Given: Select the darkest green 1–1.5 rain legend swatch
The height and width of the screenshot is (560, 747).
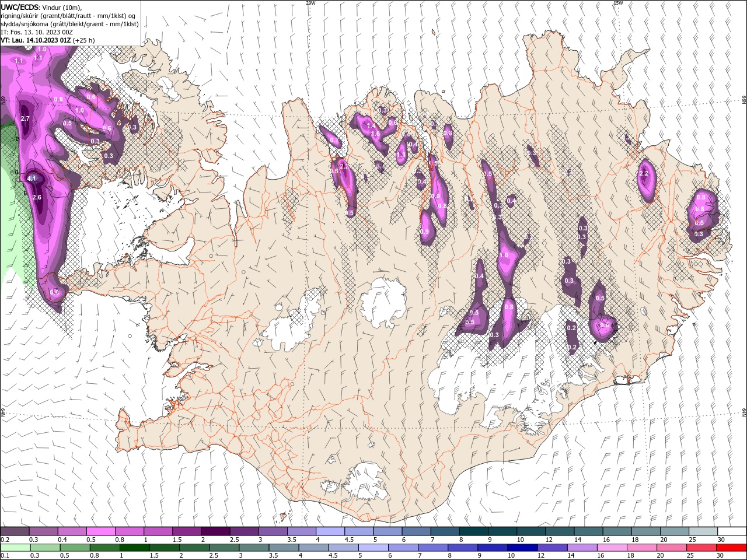Looking at the screenshot, I should 135,548.
